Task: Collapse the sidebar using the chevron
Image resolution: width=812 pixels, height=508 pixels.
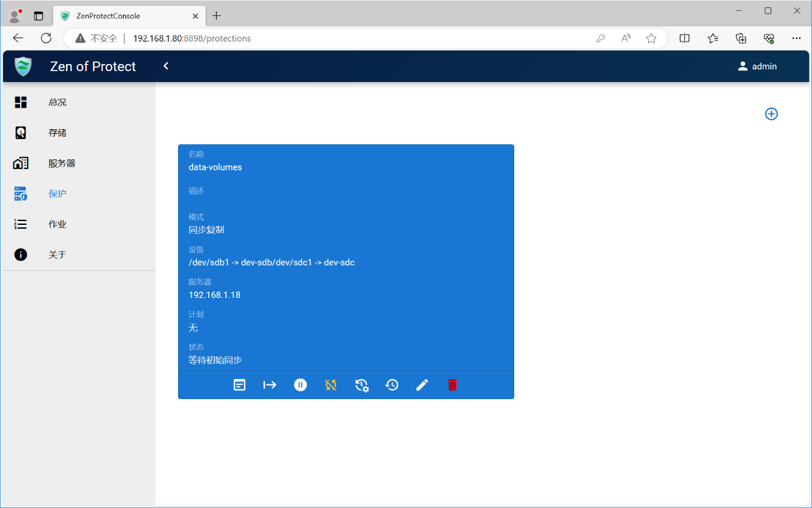Action: [x=166, y=66]
